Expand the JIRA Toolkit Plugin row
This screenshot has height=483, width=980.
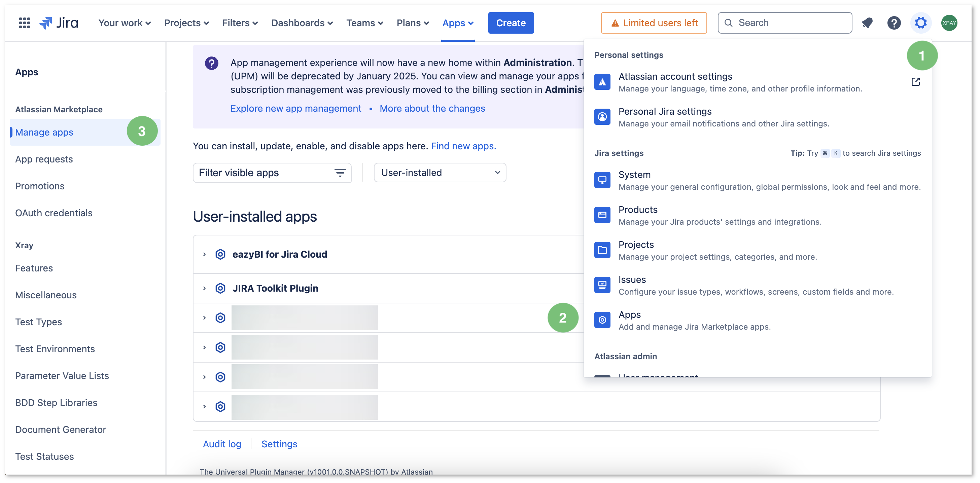click(x=204, y=288)
